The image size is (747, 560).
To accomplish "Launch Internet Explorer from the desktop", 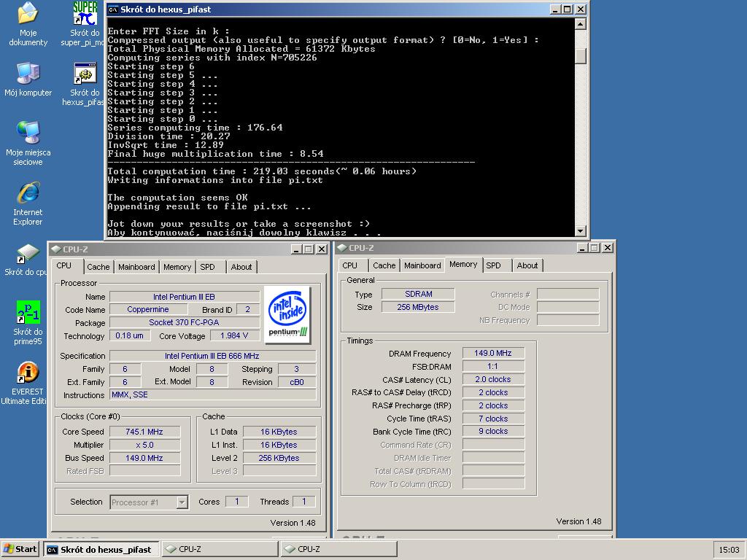I will point(28,203).
